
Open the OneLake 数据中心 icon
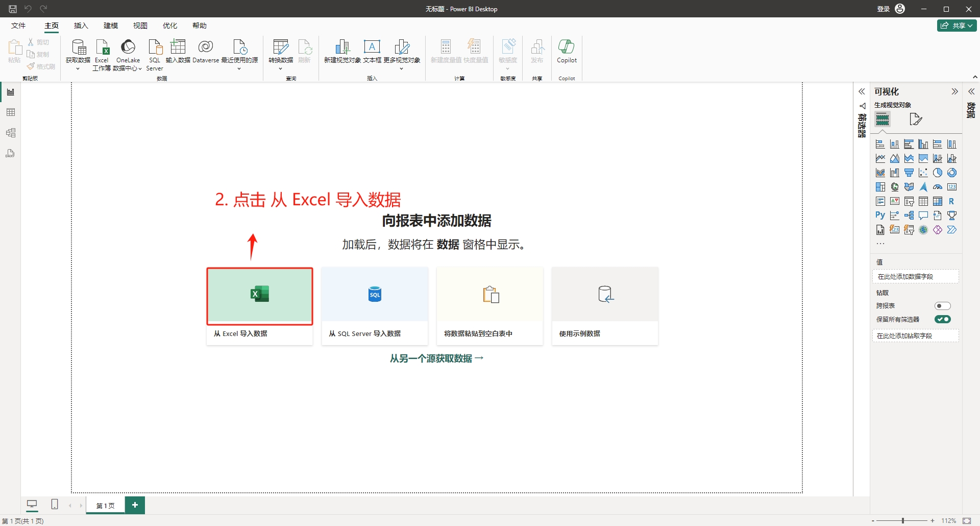tap(128, 54)
